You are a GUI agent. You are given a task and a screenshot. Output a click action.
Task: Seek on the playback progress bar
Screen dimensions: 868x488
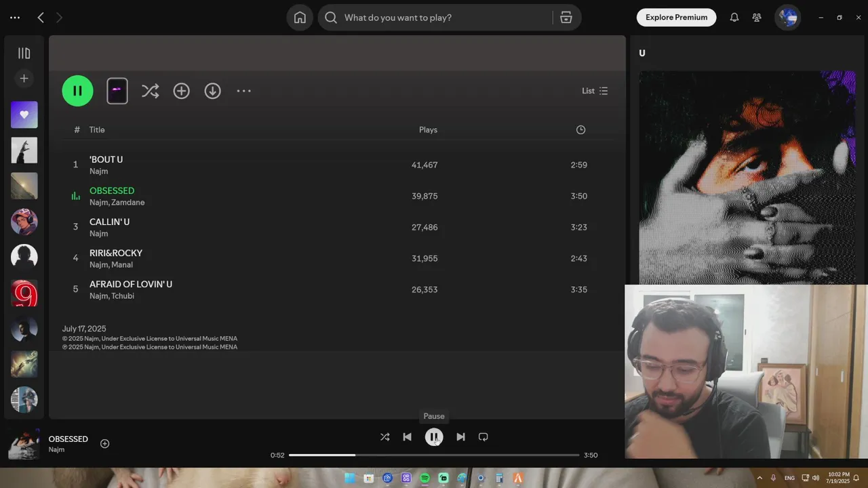point(434,455)
